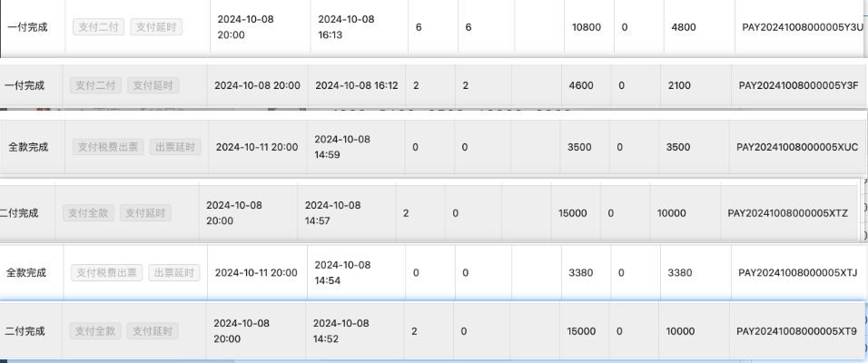This screenshot has width=868, height=363.
Task: Click order number PAY20241008000005XTZ
Action: [787, 212]
